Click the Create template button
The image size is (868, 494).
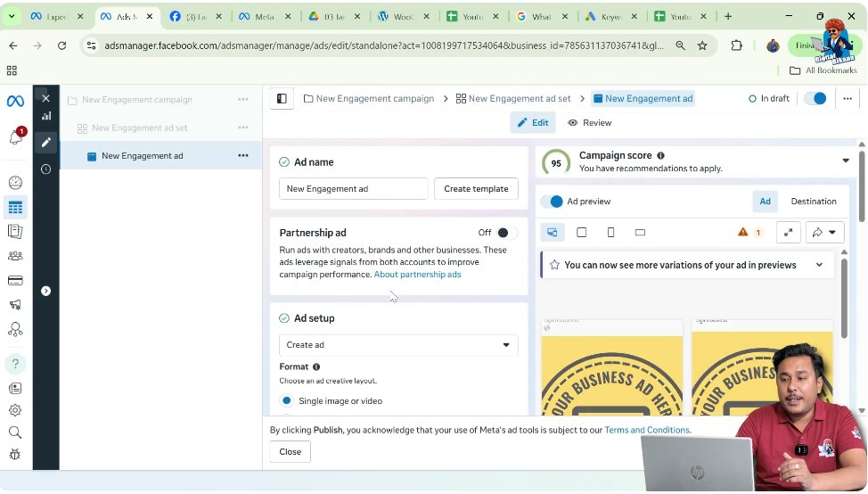(x=476, y=189)
